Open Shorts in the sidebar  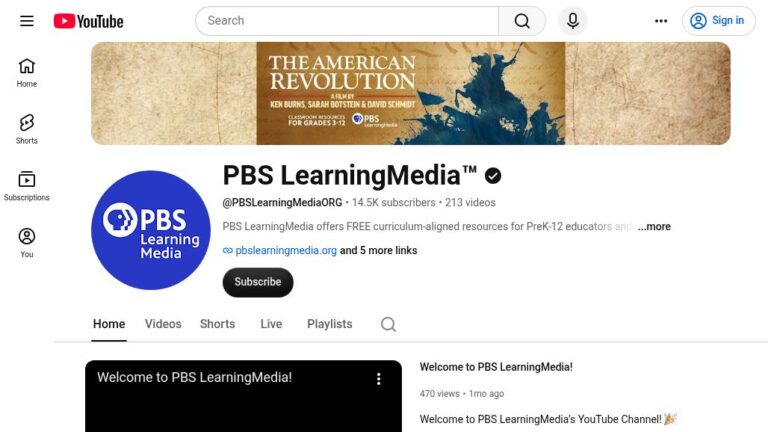(27, 130)
